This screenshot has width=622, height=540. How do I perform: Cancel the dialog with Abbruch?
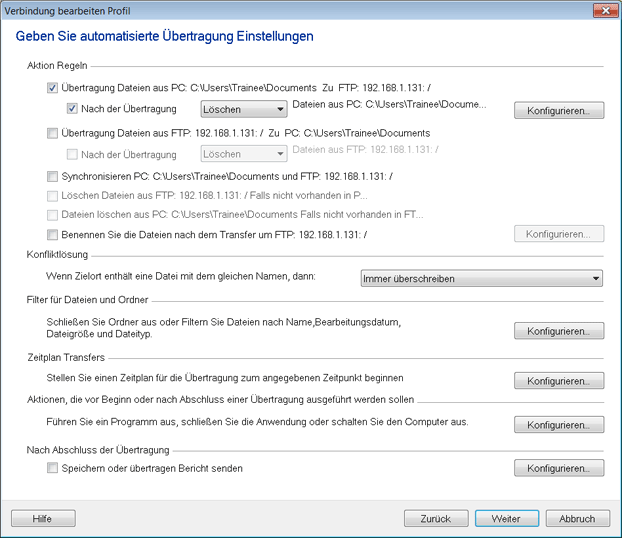577,519
